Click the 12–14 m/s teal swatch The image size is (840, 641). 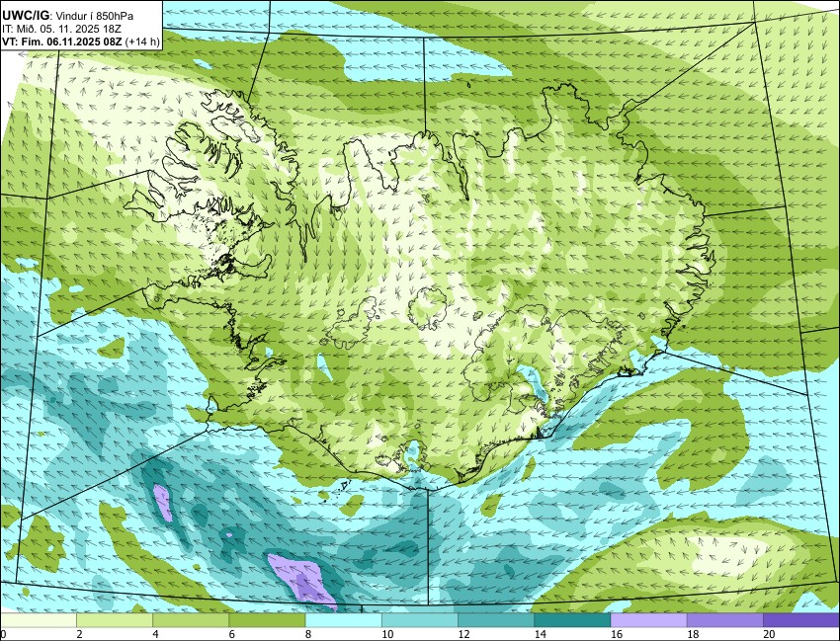point(495,620)
